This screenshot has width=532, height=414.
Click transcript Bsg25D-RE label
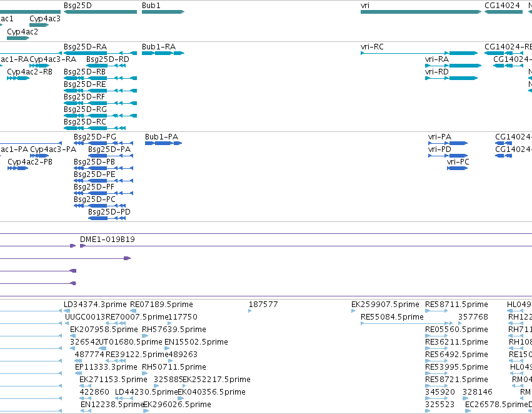[85, 84]
